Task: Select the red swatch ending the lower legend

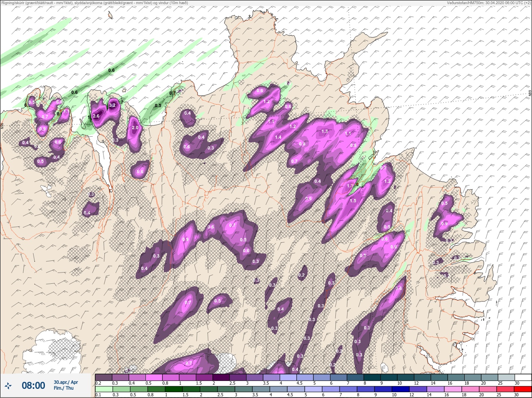Action: click(523, 389)
